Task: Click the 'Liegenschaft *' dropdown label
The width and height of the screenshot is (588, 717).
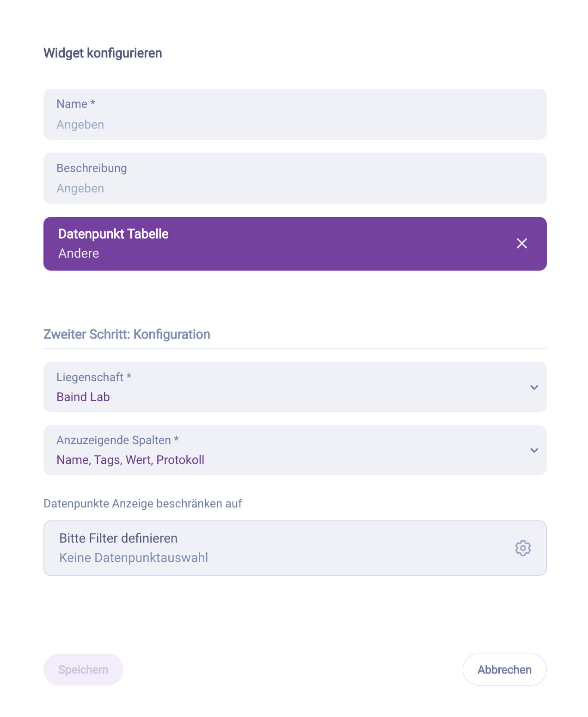Action: pyautogui.click(x=94, y=377)
